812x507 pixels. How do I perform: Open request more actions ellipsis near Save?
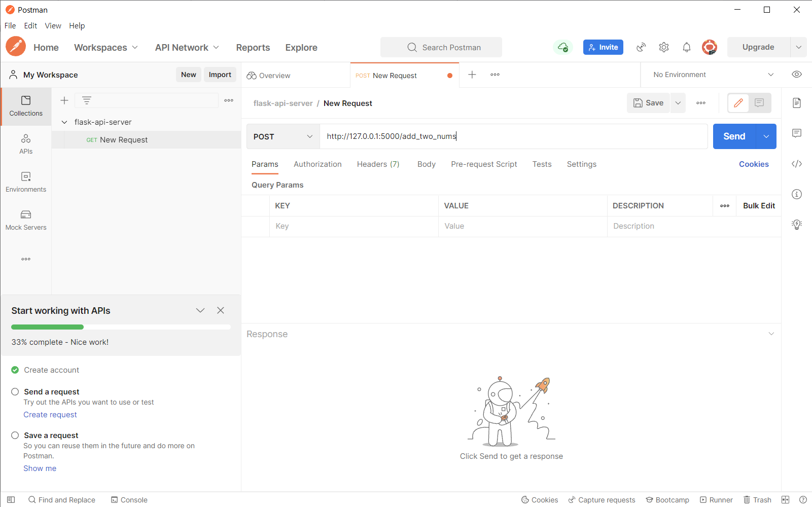[x=701, y=103]
